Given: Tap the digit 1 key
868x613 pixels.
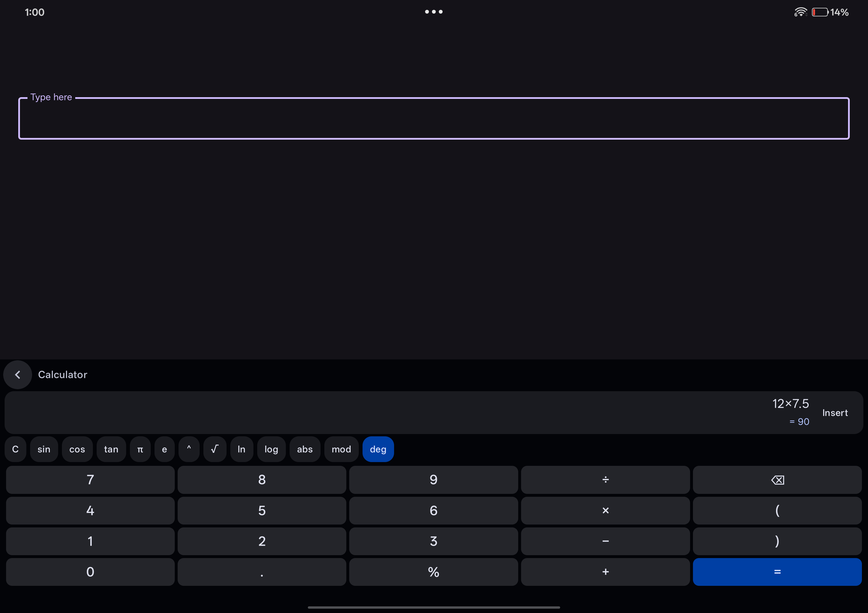Looking at the screenshot, I should 90,541.
